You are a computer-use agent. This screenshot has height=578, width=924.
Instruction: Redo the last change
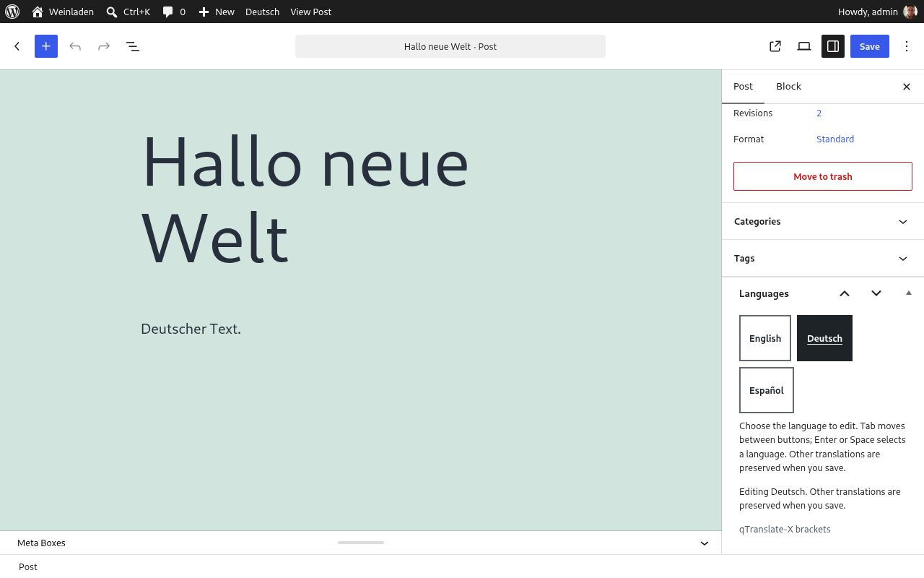104,46
